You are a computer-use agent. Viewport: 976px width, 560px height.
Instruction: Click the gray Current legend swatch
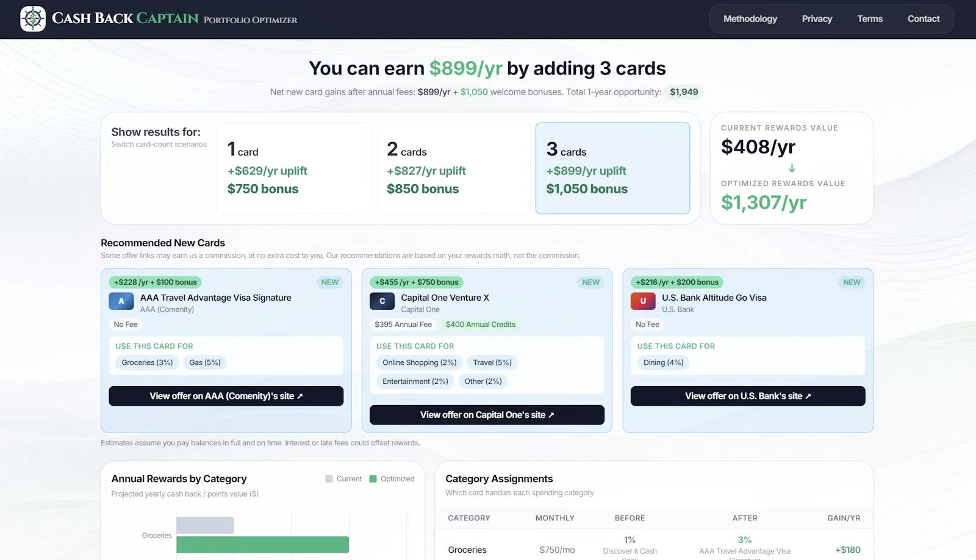click(329, 479)
